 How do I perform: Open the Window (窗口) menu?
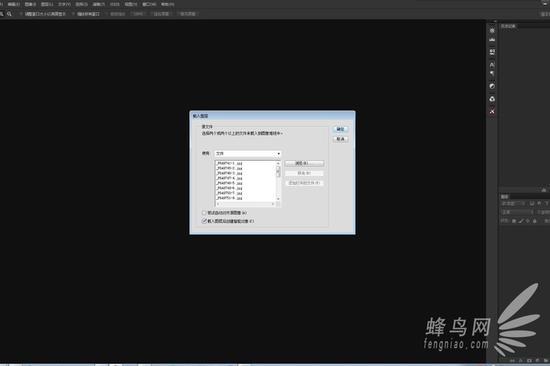click(x=149, y=4)
